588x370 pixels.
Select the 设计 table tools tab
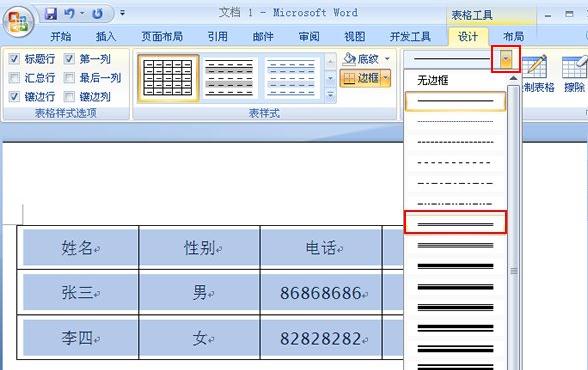coord(468,36)
